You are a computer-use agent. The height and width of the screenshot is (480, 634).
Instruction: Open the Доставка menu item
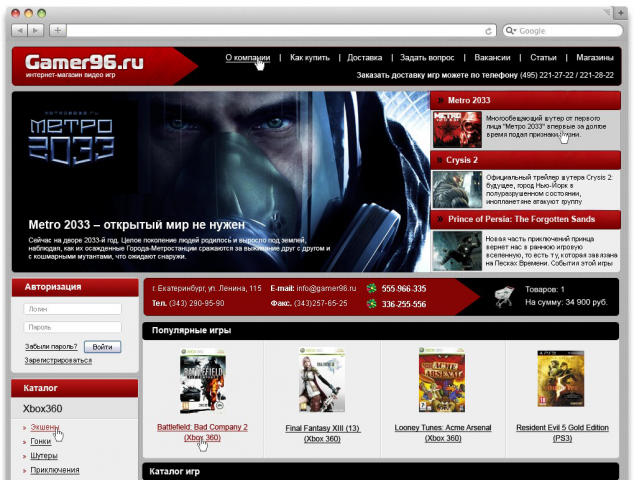364,57
